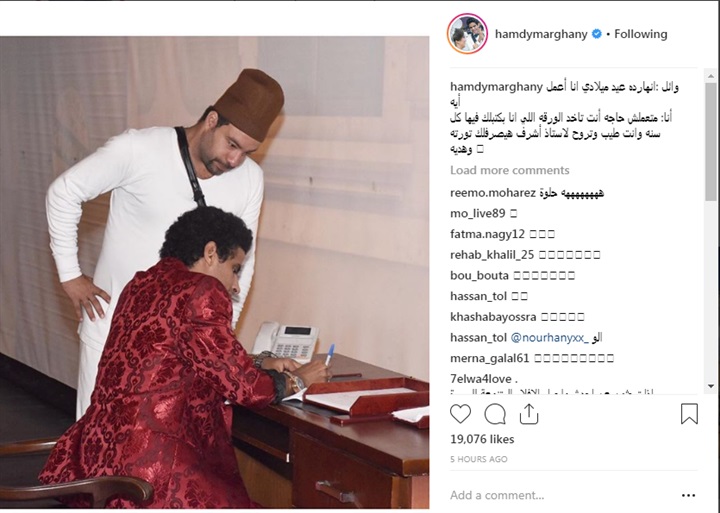Open the 19,076 likes list
This screenshot has width=720, height=513.
[482, 439]
